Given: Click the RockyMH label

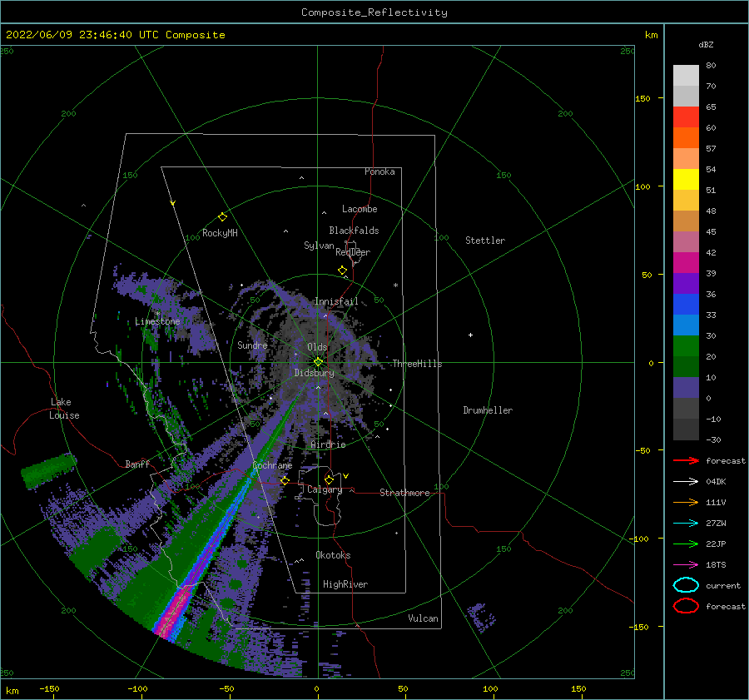Looking at the screenshot, I should 220,233.
